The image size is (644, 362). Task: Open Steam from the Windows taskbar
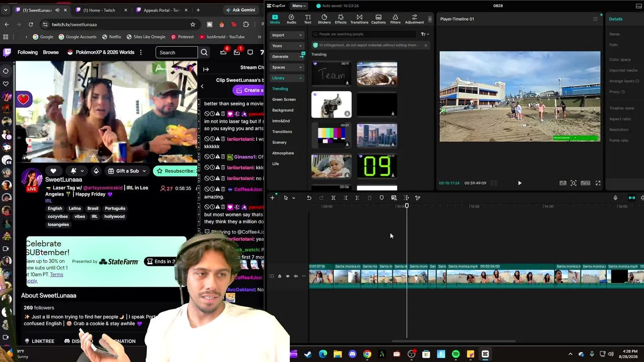pyautogui.click(x=308, y=354)
